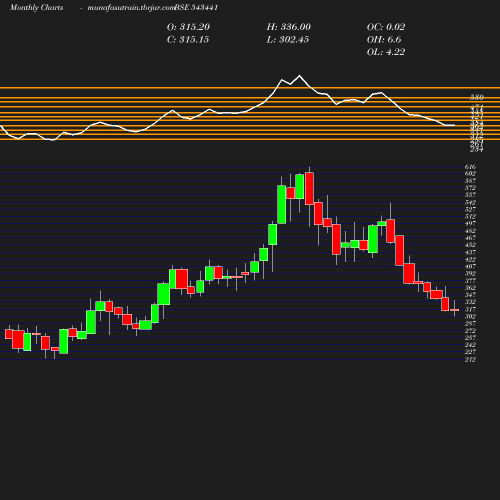Screen dimensions: 500x500
Task: Click the '392' price axis label
Action: (x=470, y=274)
